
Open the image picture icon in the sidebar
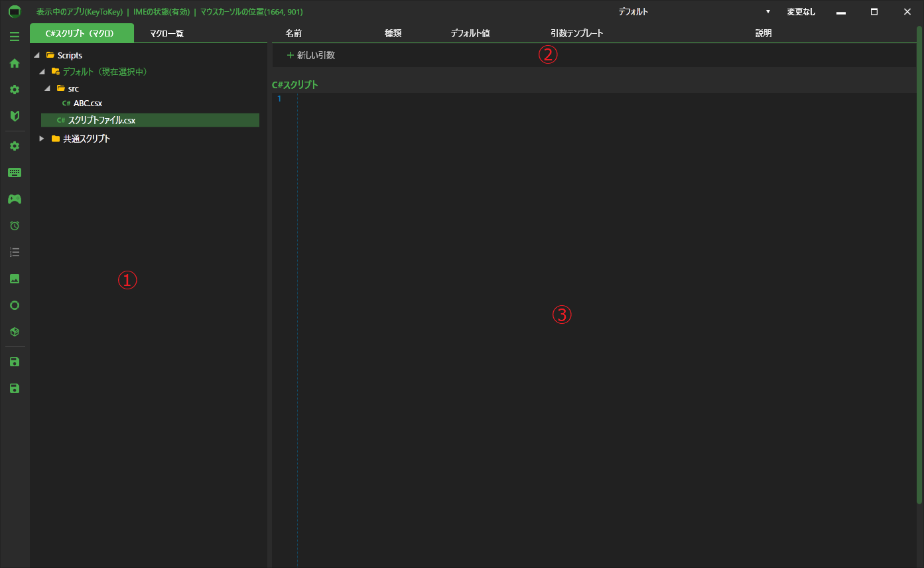pyautogui.click(x=15, y=279)
